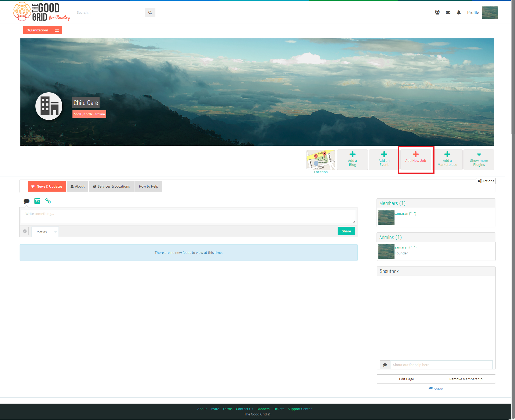Expand the Organizations menu

[x=43, y=30]
